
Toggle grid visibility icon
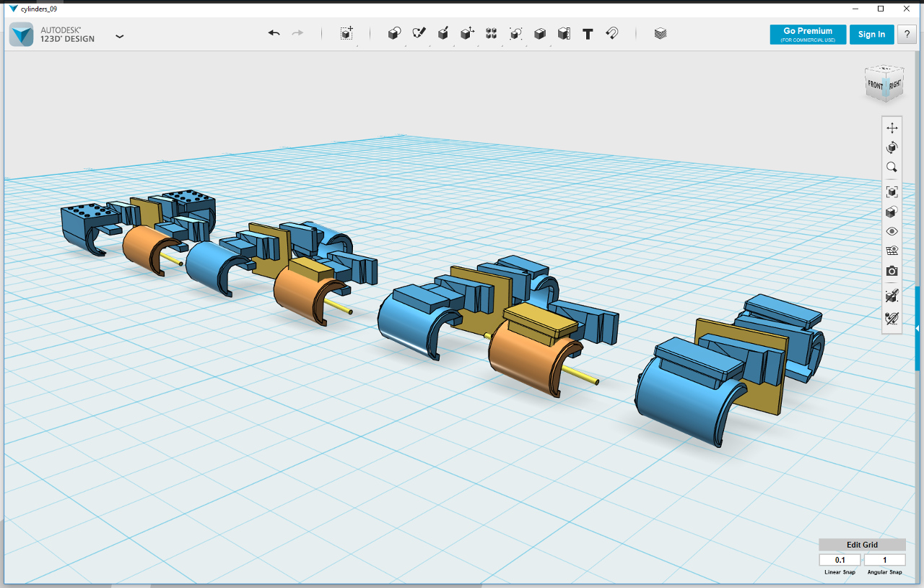[892, 251]
